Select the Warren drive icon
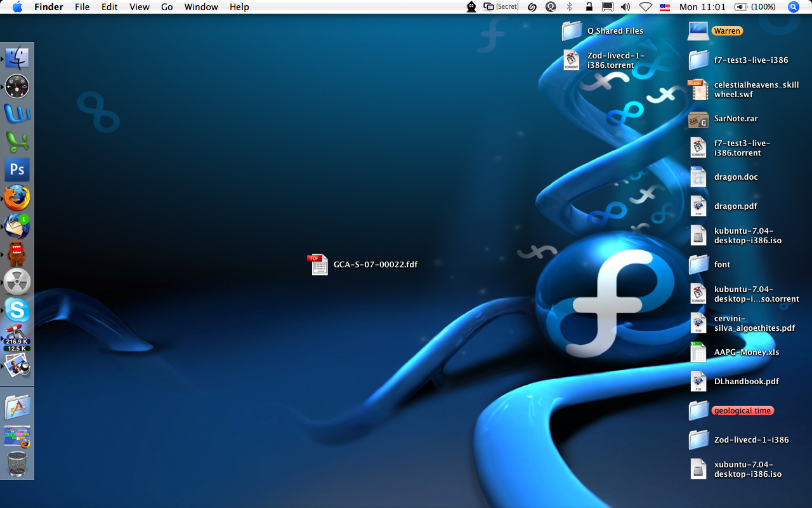The image size is (812, 508). pyautogui.click(x=715, y=30)
